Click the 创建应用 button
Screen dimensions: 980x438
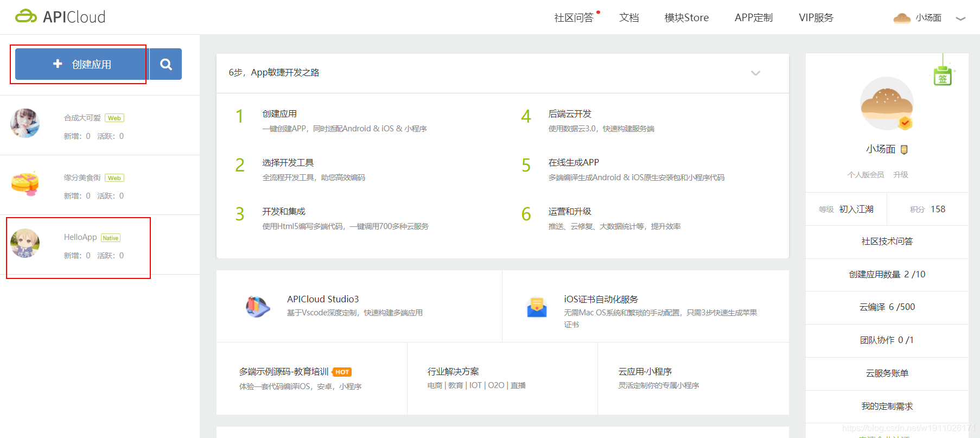point(82,64)
